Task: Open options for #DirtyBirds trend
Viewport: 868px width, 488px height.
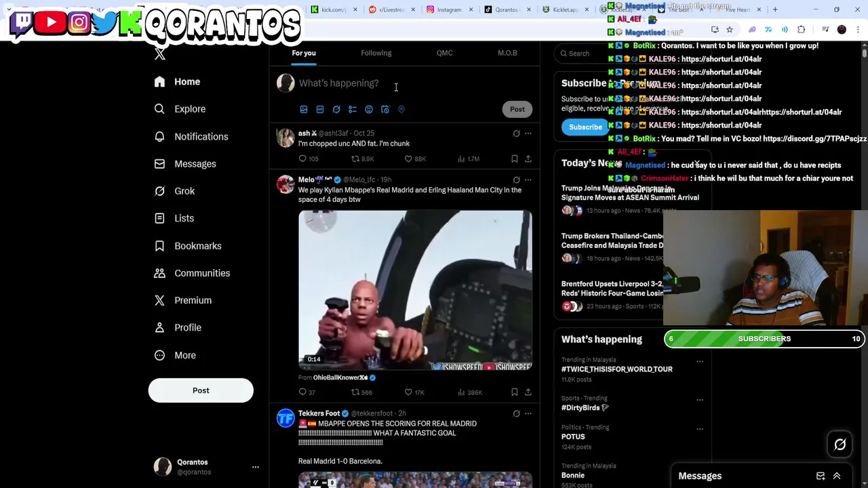Action: coord(700,400)
